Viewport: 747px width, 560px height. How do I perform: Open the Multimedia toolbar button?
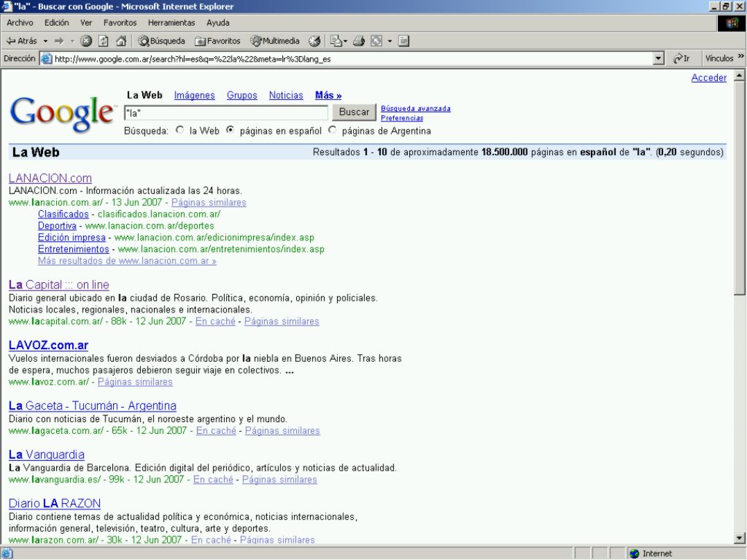click(x=275, y=41)
